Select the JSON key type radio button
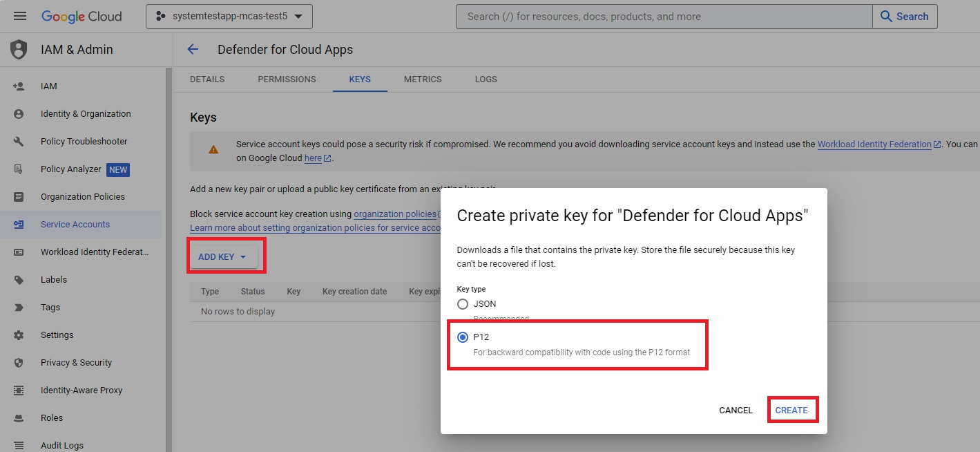 coord(463,304)
